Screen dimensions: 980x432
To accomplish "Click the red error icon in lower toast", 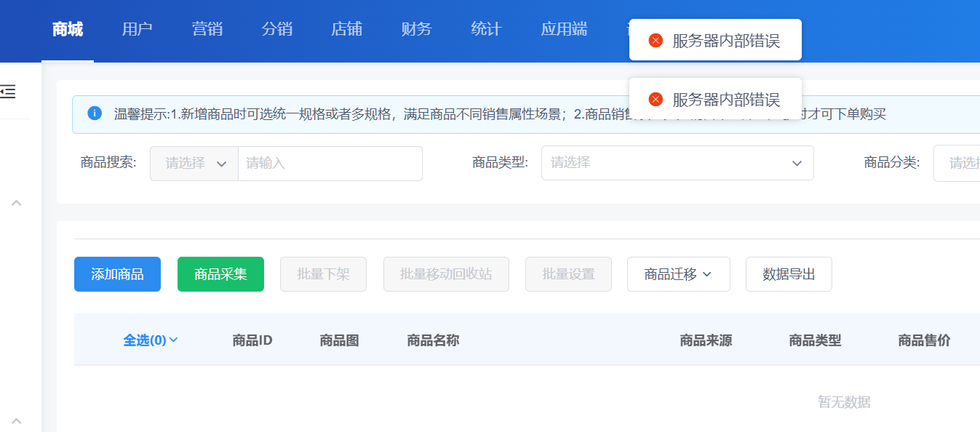I will (656, 100).
